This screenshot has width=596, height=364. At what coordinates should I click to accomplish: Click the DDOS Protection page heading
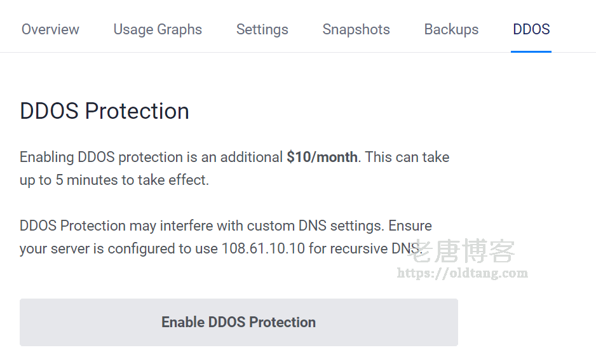click(105, 111)
